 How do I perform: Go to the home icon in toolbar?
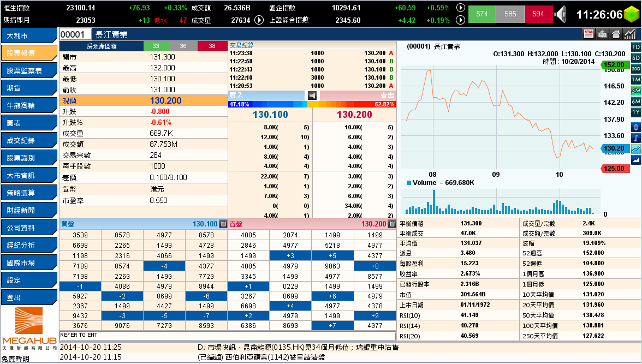pos(616,34)
